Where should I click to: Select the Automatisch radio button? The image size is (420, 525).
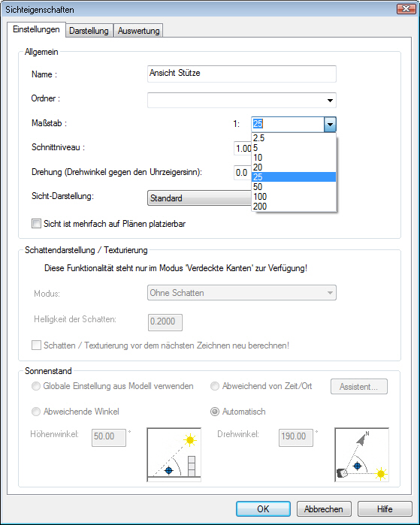[215, 412]
